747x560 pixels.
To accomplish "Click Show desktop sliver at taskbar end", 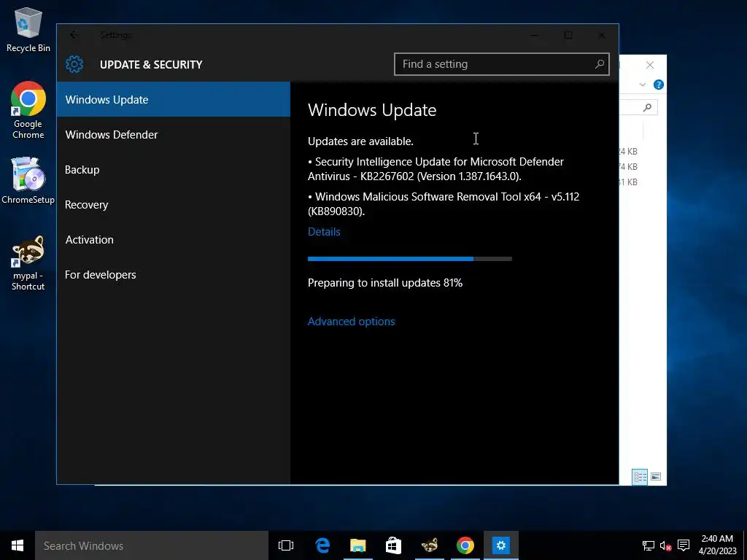I will pyautogui.click(x=745, y=545).
